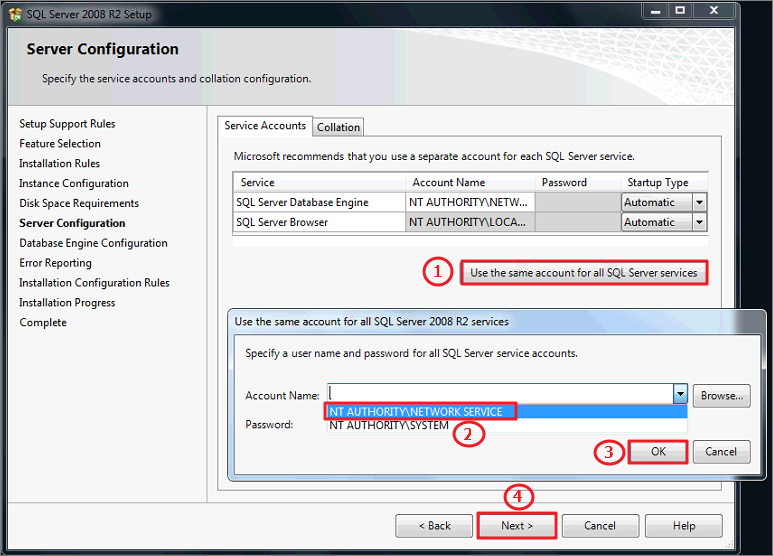Click Disk Space Requirements in the steps list
Viewport: 773px width, 556px height.
[x=79, y=203]
